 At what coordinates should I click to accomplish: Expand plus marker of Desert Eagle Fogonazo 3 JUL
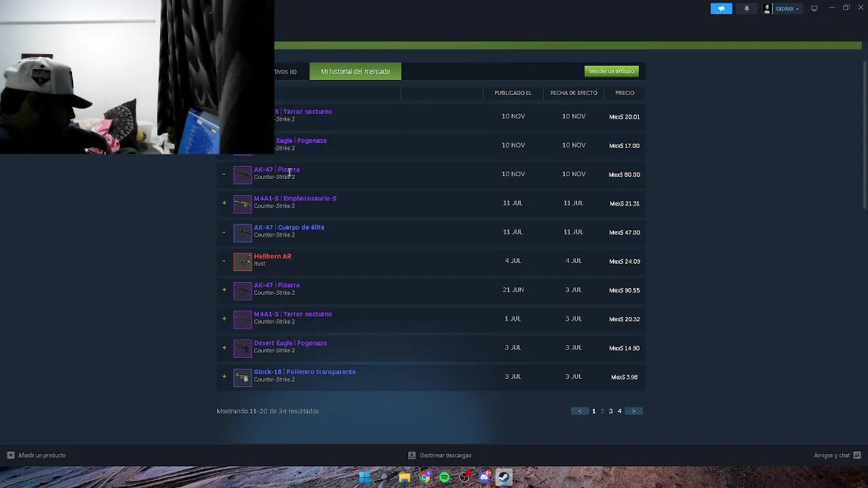pyautogui.click(x=224, y=348)
